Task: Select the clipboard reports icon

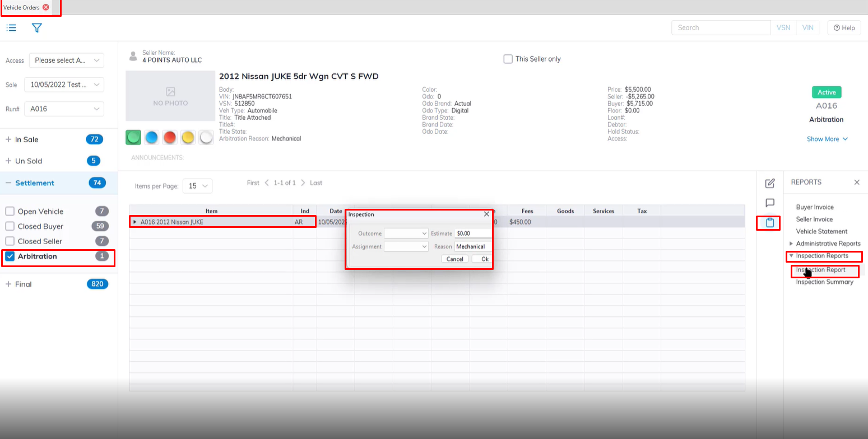Action: coord(770,223)
